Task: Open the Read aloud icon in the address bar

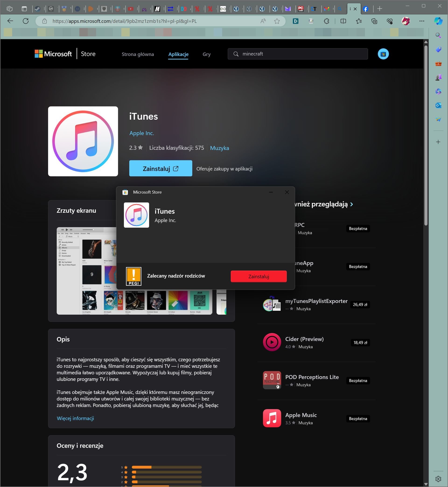Action: [263, 21]
